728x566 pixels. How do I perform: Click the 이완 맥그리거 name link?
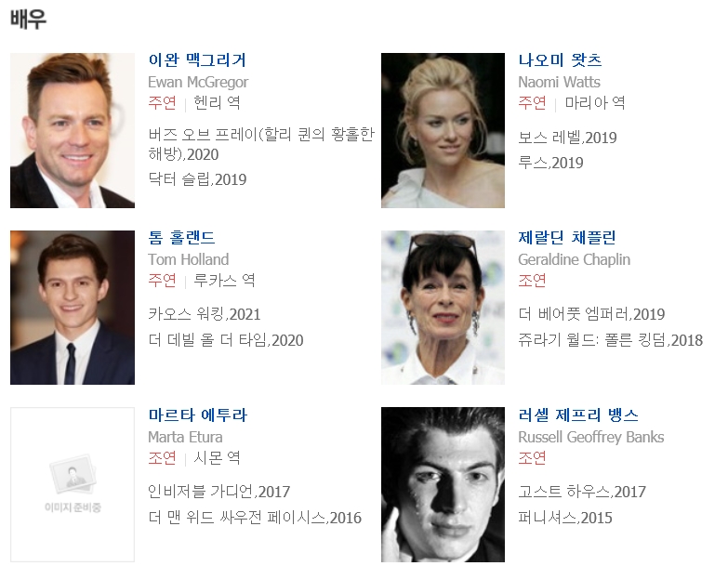pyautogui.click(x=197, y=59)
